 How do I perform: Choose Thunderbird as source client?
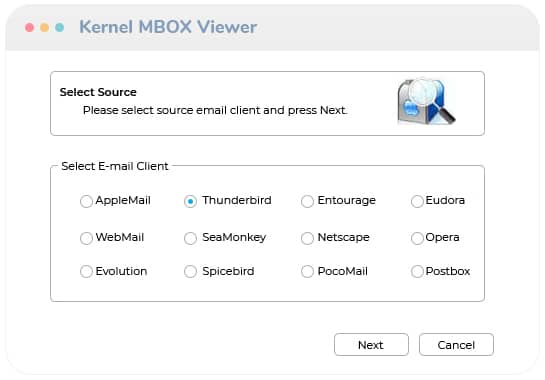pyautogui.click(x=190, y=201)
